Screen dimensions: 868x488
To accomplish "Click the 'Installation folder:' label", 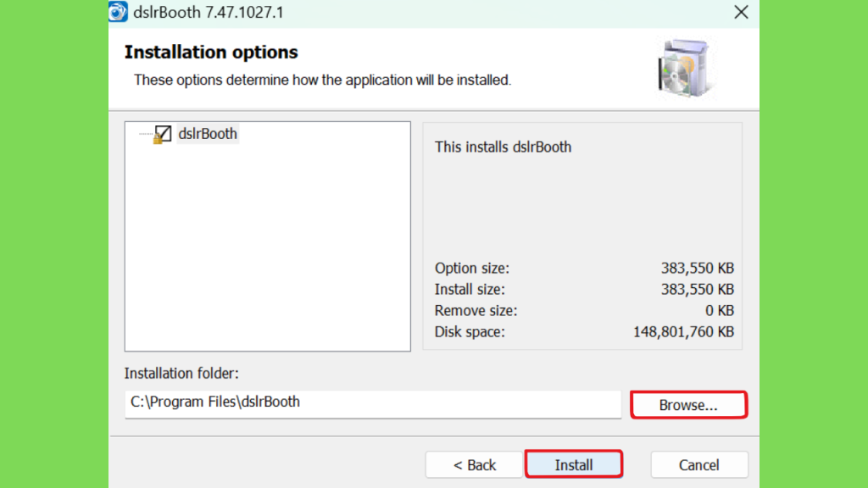I will (181, 374).
